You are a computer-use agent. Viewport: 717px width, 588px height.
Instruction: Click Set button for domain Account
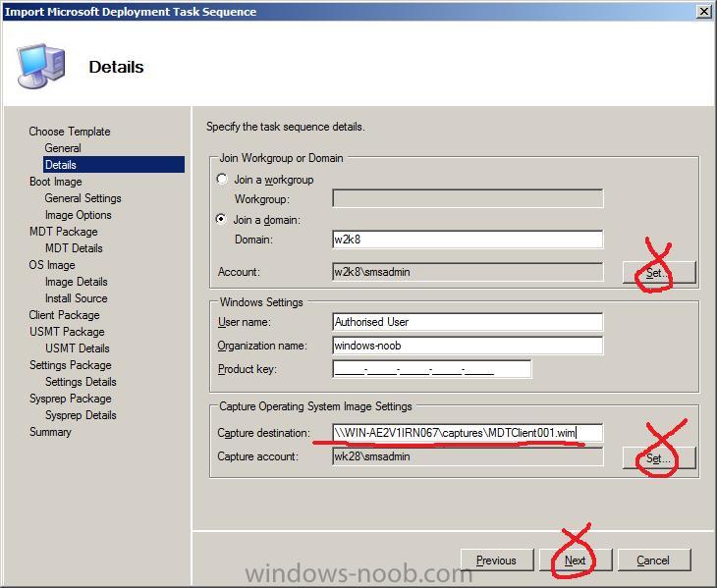coord(659,273)
